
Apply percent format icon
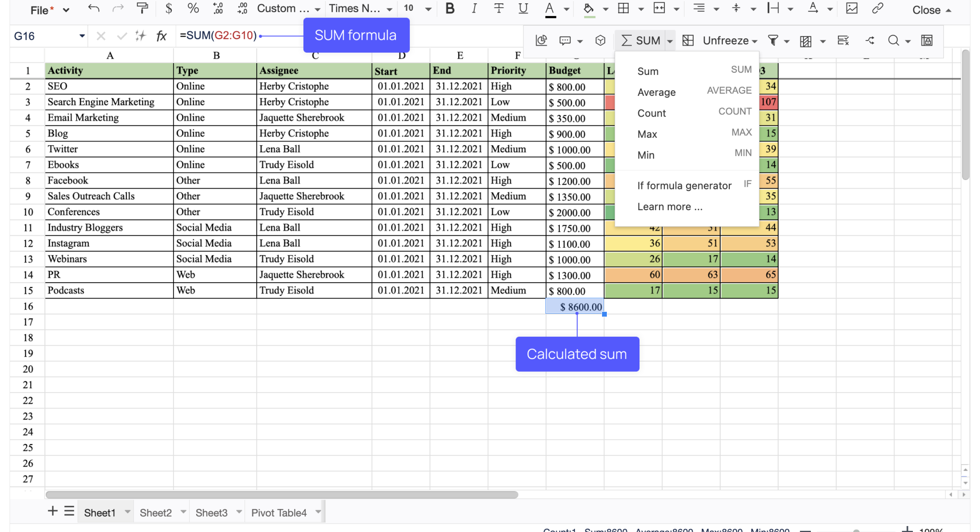coord(193,9)
